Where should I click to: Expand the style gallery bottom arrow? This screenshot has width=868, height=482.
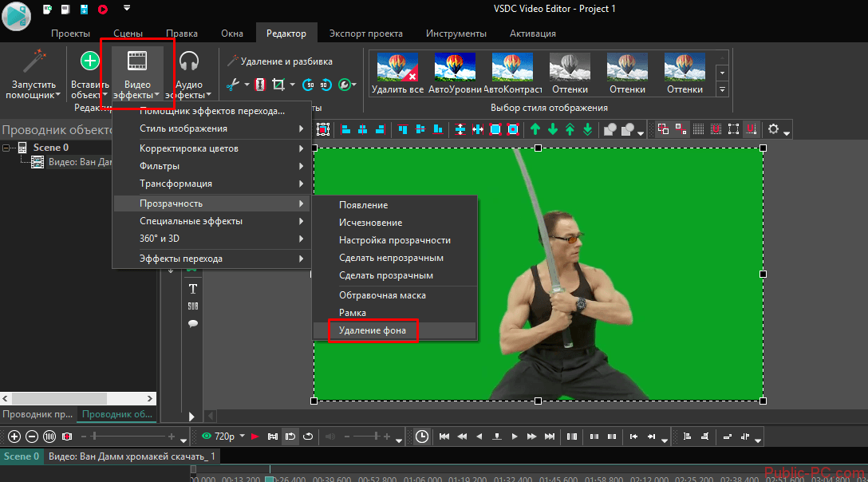pos(722,89)
